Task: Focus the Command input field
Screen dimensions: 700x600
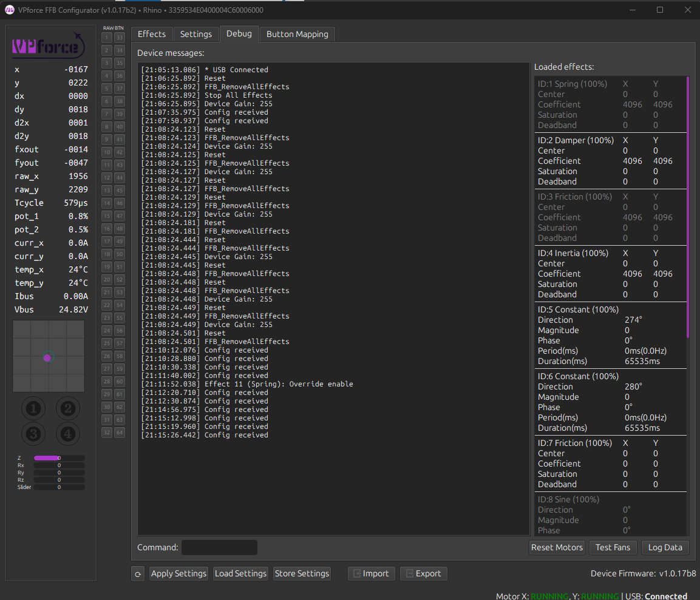Action: [219, 547]
